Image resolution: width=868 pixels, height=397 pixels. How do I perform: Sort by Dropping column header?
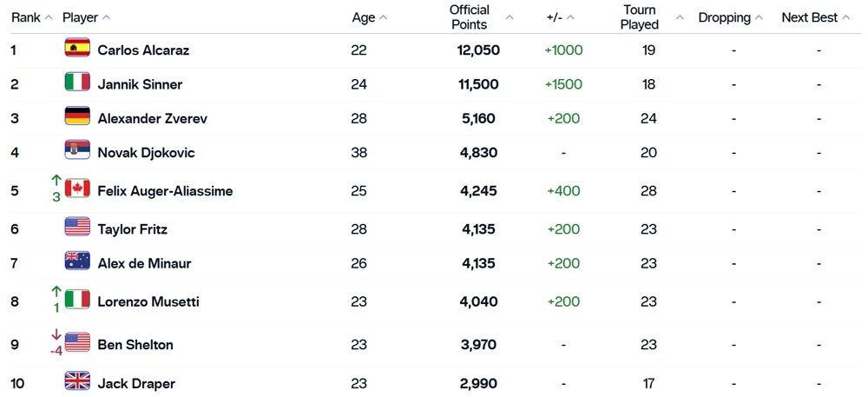pyautogui.click(x=725, y=17)
